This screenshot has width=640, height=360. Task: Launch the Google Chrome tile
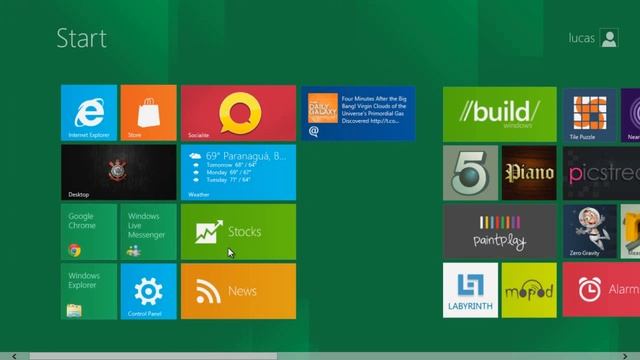89,232
